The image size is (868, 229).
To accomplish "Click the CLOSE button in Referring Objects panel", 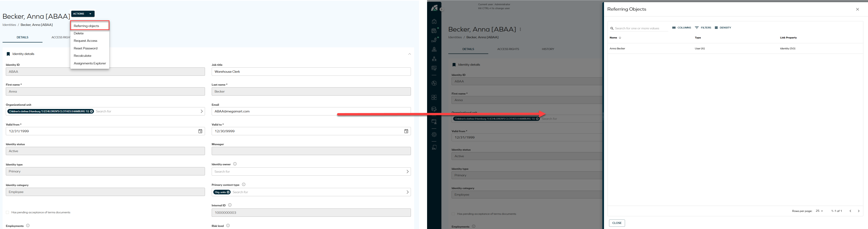I will pyautogui.click(x=617, y=223).
